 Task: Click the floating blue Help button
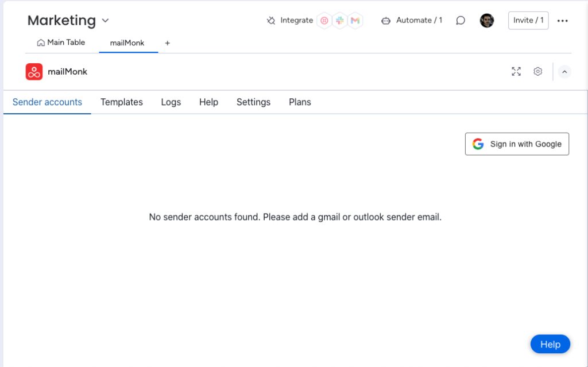[x=550, y=344]
